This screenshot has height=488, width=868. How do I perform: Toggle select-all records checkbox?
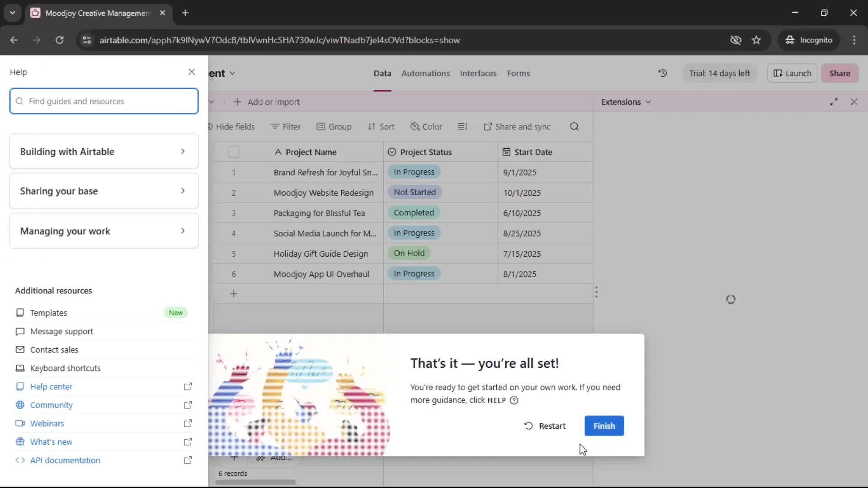pos(234,152)
